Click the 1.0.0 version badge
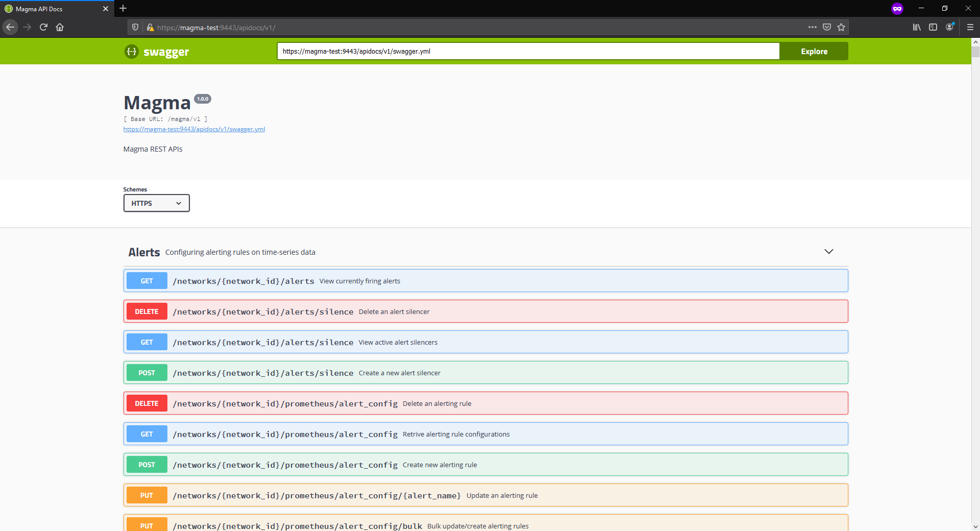The image size is (980, 531). [203, 99]
